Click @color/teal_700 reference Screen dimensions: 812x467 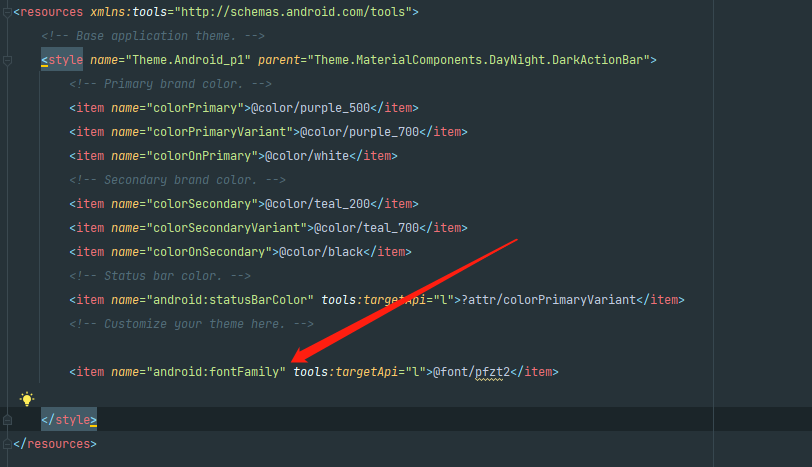coord(367,228)
